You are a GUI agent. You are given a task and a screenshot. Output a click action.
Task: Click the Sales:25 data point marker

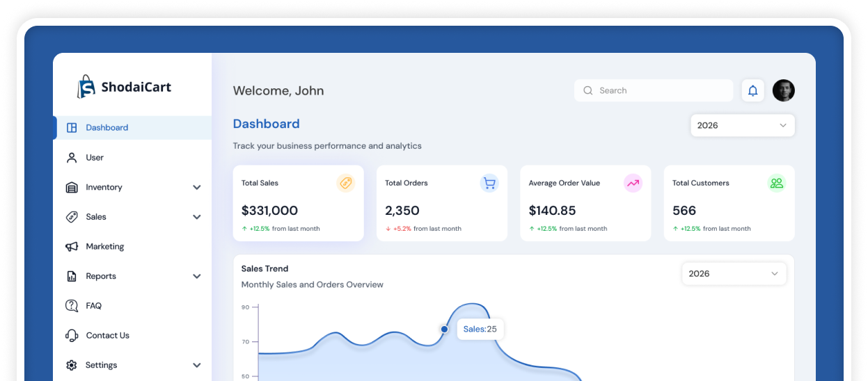[x=444, y=329]
